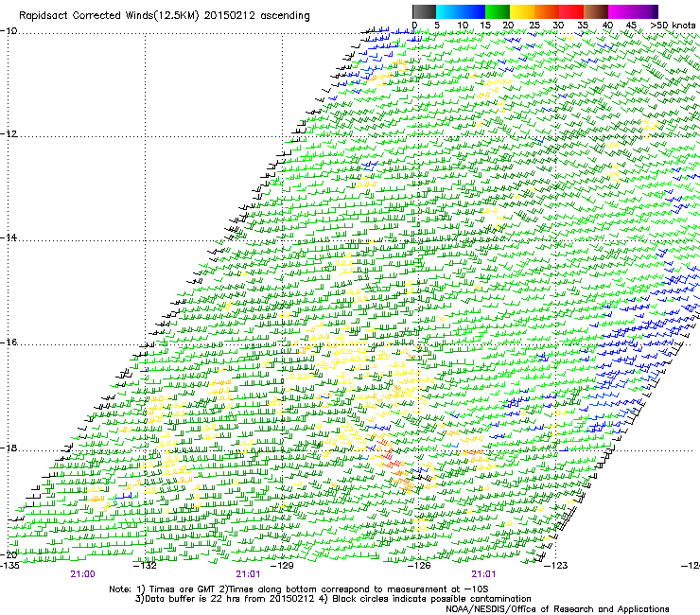Viewport: 700px width, 615px height.
Task: Click the 'Rapidscat Corrected Winds(12.5KM)' title text
Action: click(109, 16)
